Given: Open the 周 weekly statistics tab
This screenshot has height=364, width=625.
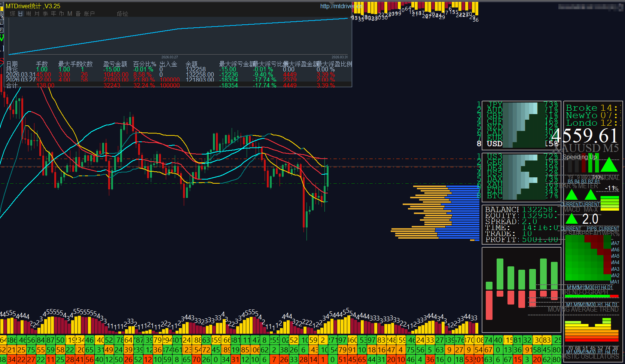Looking at the screenshot, I should coord(29,14).
